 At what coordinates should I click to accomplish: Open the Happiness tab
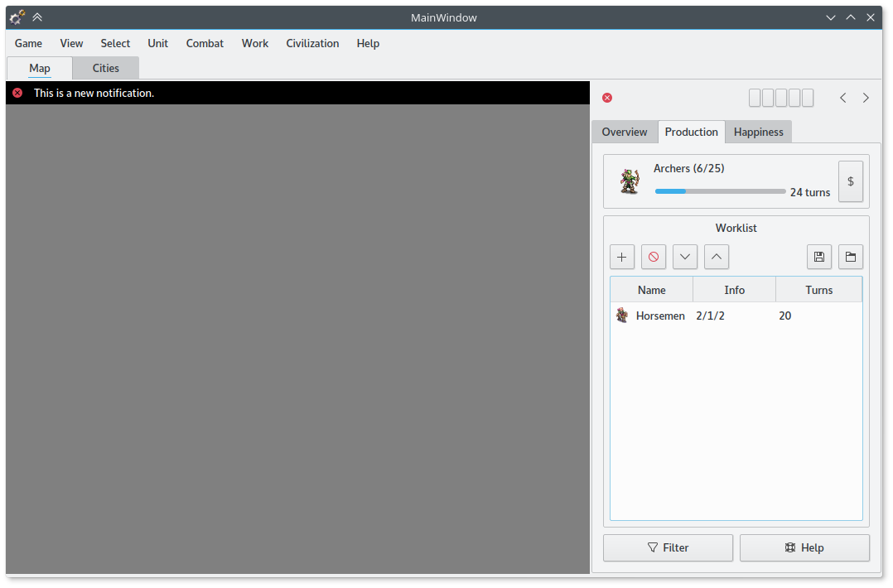(759, 132)
